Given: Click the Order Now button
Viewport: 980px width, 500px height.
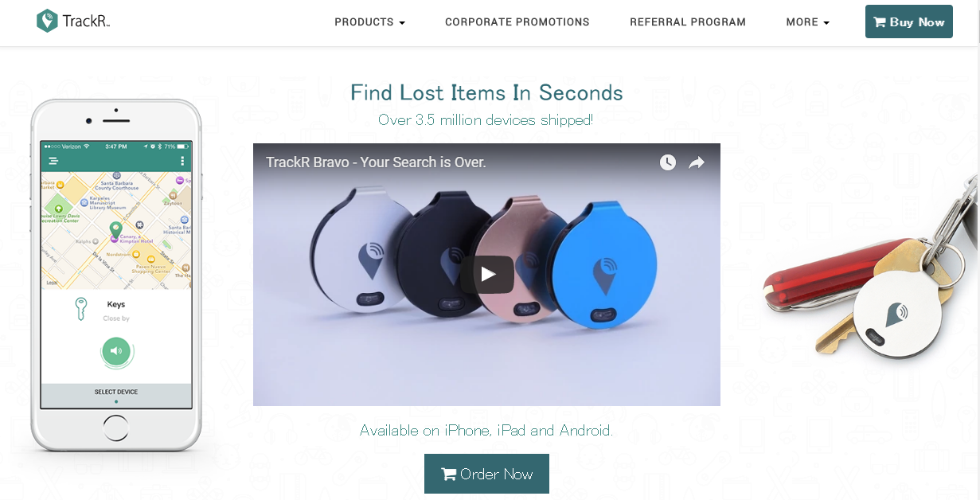Looking at the screenshot, I should coord(486,474).
